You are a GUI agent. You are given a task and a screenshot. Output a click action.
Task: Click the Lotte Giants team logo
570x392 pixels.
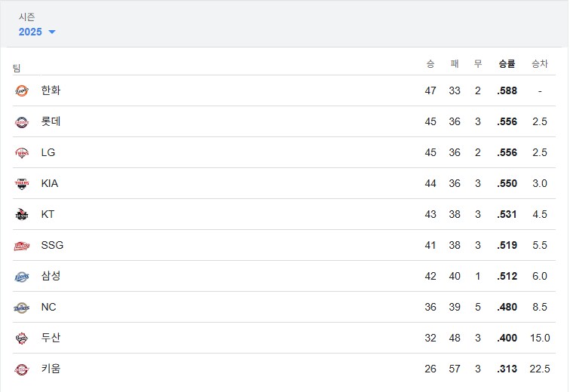22,122
